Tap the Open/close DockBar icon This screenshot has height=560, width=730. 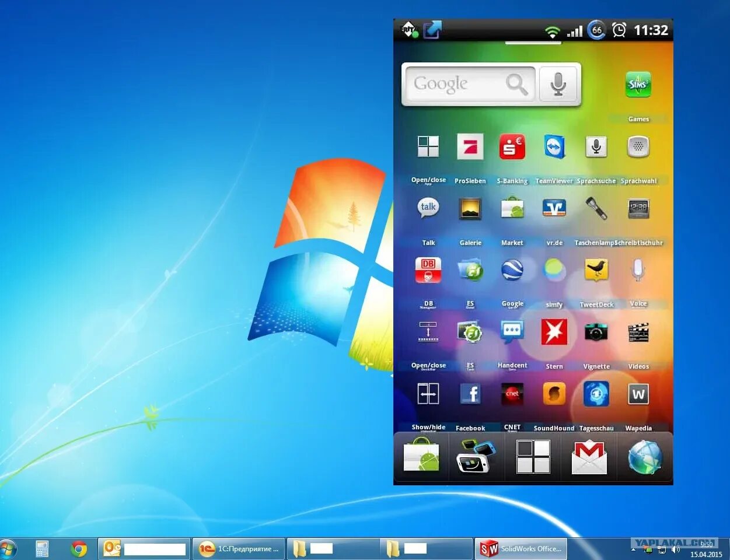click(x=428, y=331)
